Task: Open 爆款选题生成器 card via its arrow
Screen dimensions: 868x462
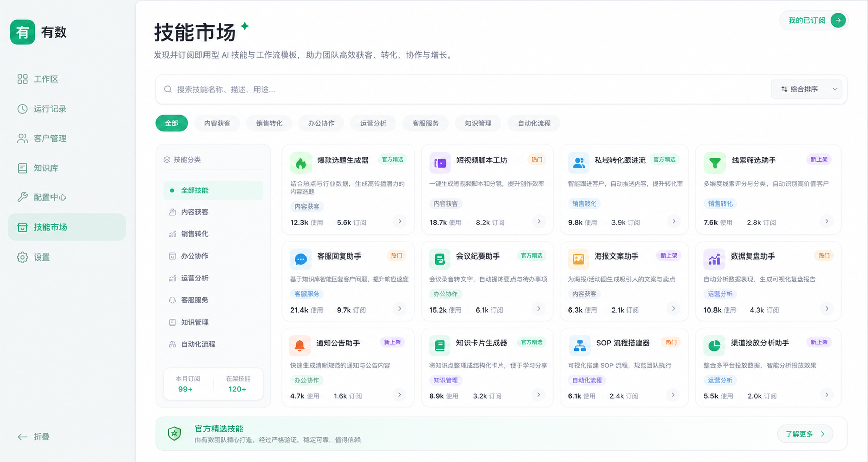Action: coord(400,221)
